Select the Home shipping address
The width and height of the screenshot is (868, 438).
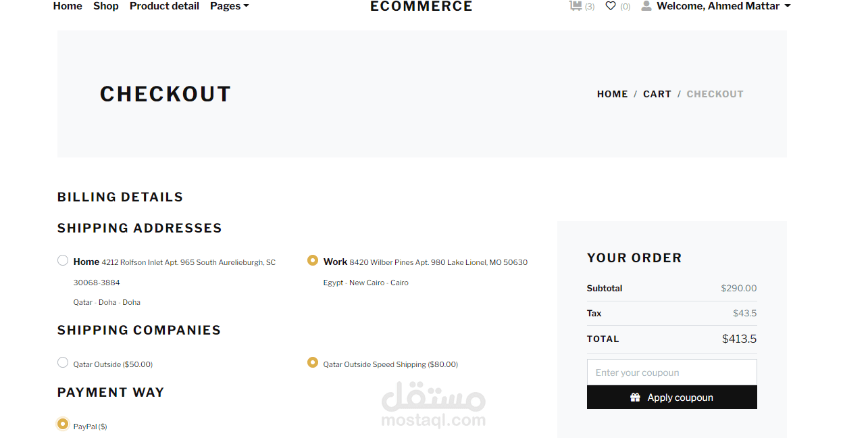pos(63,260)
